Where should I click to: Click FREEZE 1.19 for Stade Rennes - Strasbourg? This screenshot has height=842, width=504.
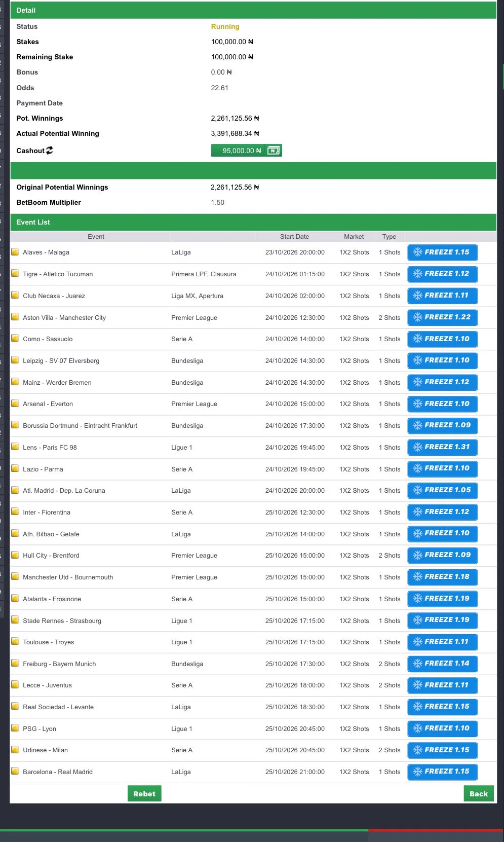443,620
